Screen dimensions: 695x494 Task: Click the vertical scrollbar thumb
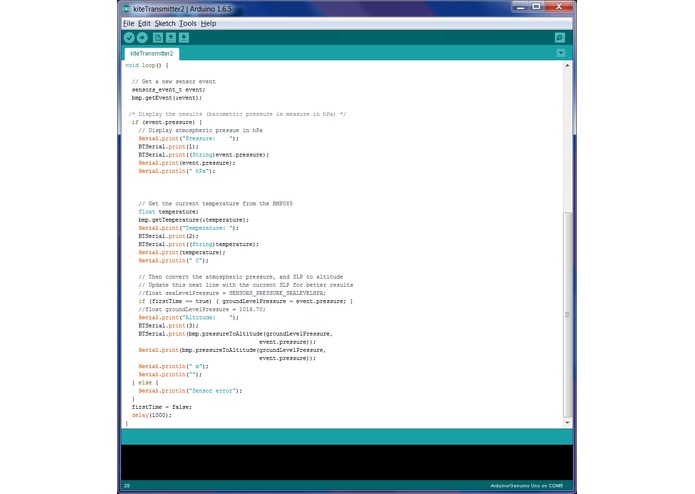[x=567, y=314]
